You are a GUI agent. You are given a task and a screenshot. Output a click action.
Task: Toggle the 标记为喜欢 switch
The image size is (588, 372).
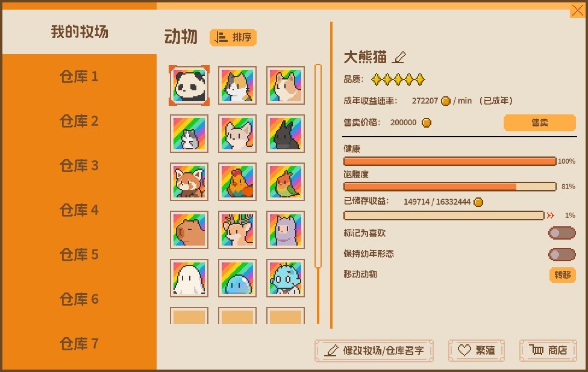click(561, 233)
